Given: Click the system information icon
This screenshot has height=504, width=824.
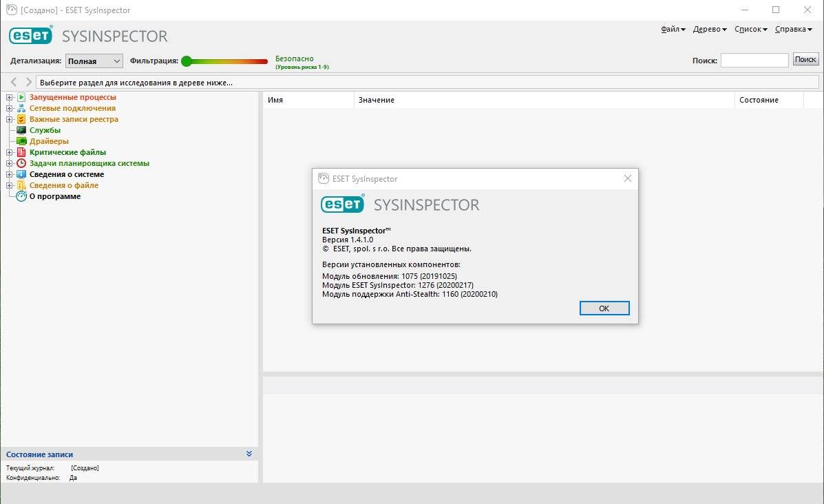Looking at the screenshot, I should [x=21, y=174].
